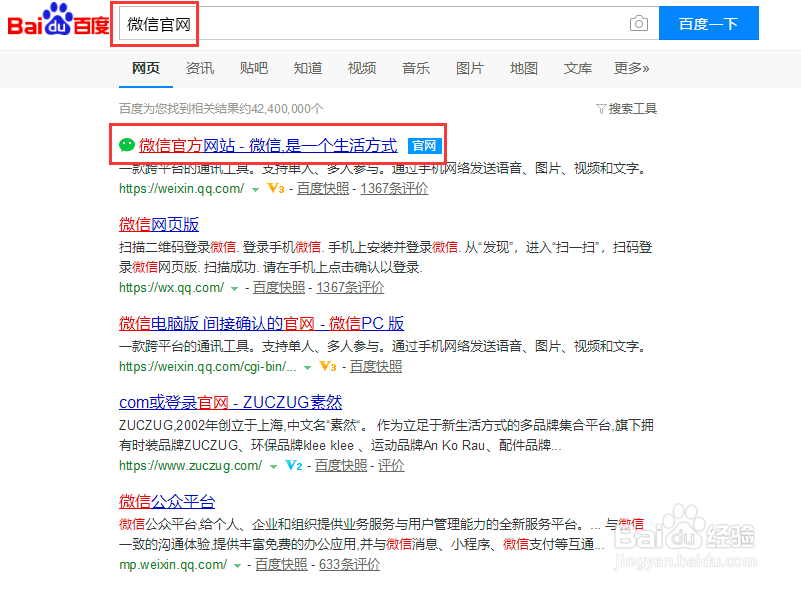
Task: Click V3 badge next to weixin.qq.com/ result
Action: point(276,189)
